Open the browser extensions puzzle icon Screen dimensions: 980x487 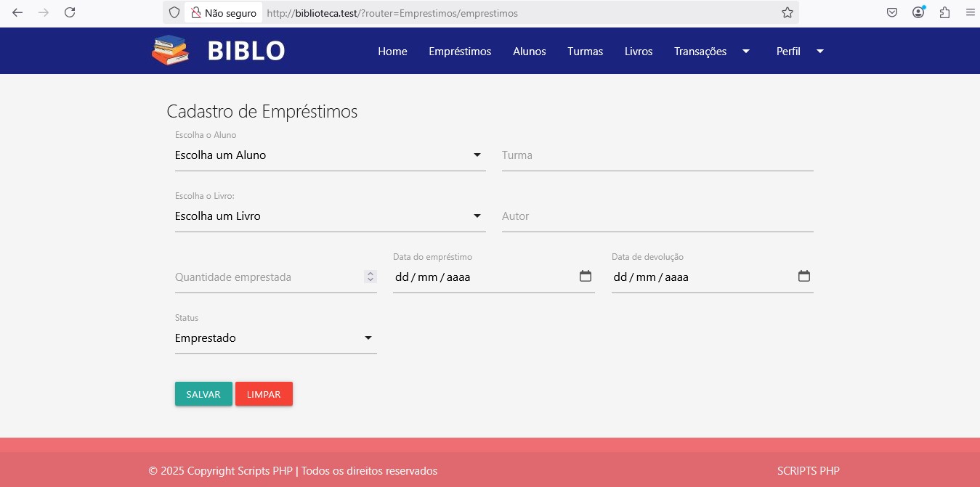[944, 12]
